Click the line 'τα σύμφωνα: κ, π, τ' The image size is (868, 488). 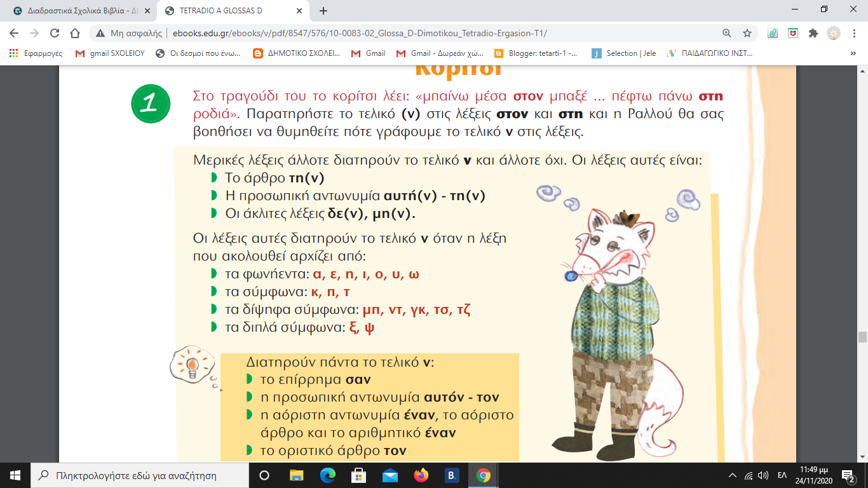click(x=287, y=292)
